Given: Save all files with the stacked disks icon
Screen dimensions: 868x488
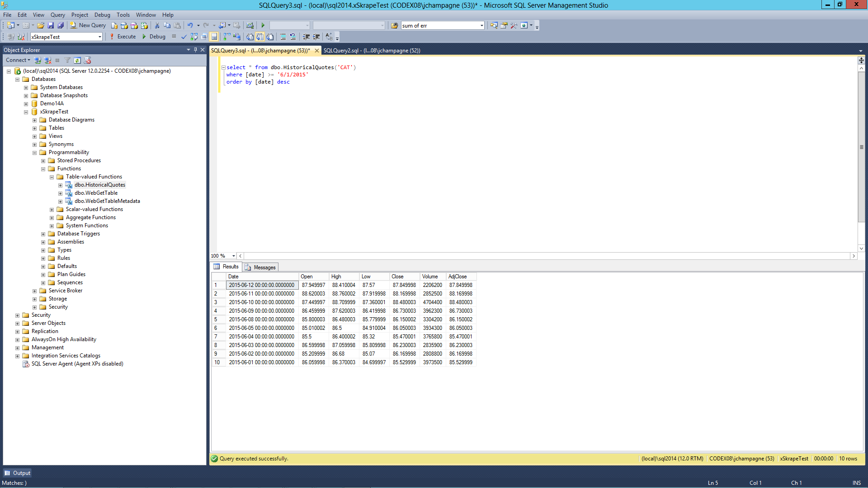Looking at the screenshot, I should pos(61,25).
